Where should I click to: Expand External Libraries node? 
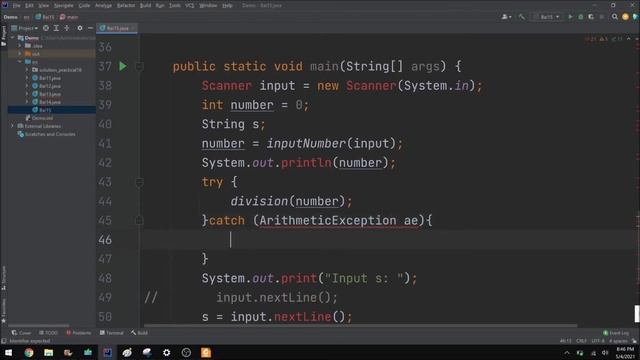pos(13,126)
